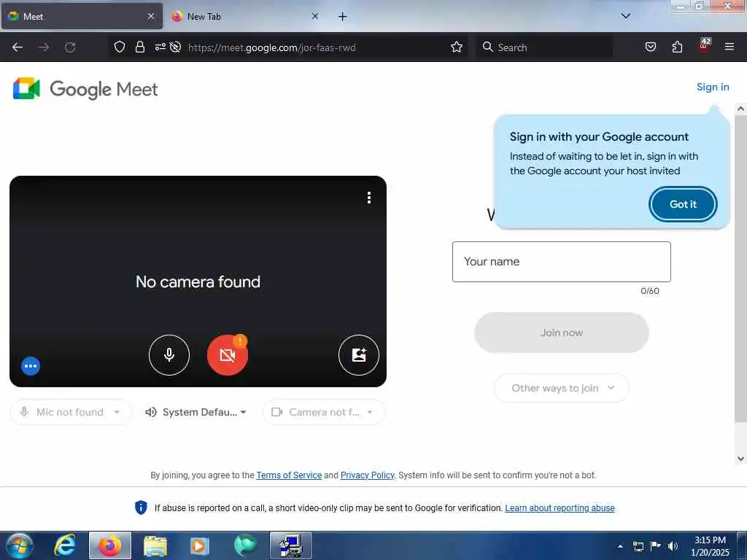Expand the Camera not found dropdown
Screen dimensions: 747x560
[x=323, y=412]
